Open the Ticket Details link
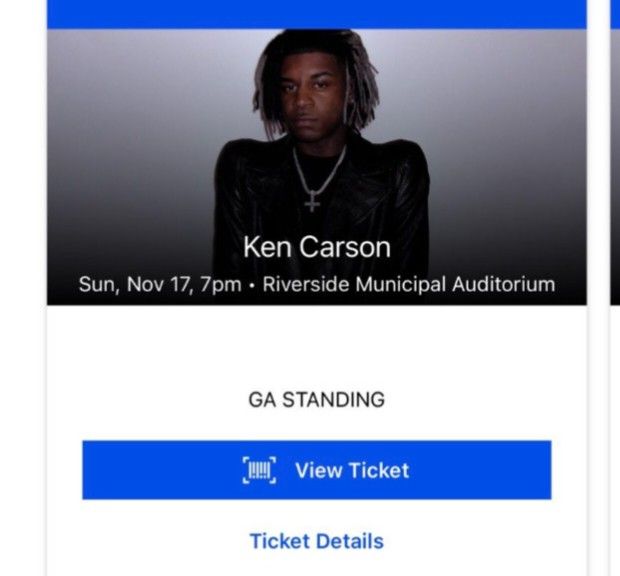 point(316,541)
